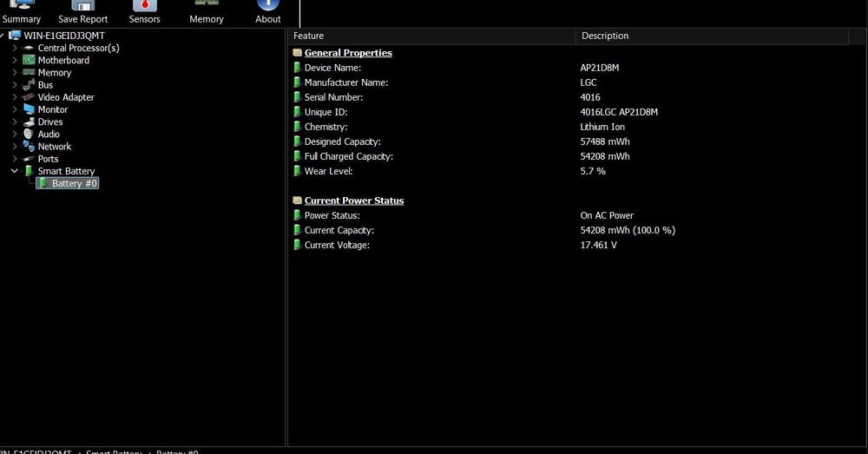Image resolution: width=868 pixels, height=454 pixels.
Task: Open the Summary toolbar icon
Action: coord(22,7)
